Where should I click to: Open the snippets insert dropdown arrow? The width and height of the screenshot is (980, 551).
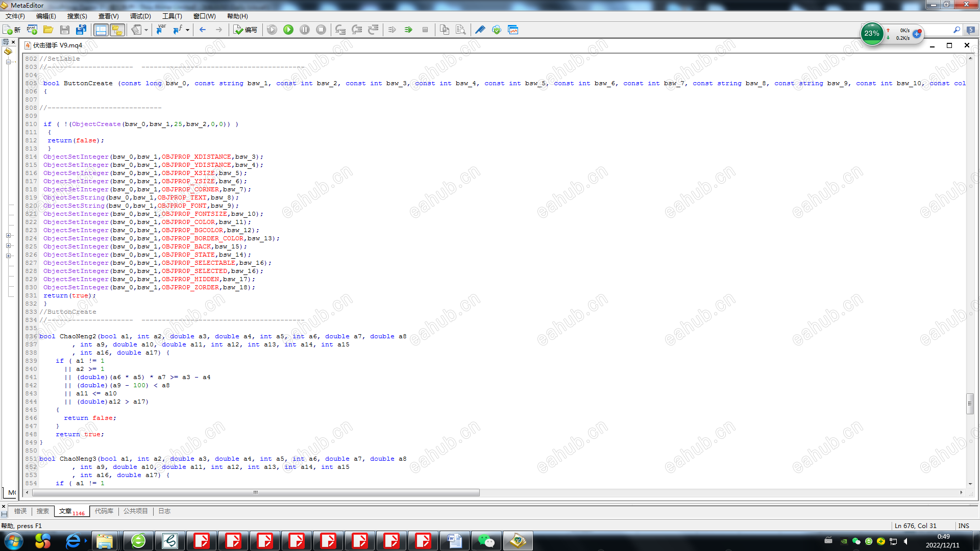tap(146, 30)
